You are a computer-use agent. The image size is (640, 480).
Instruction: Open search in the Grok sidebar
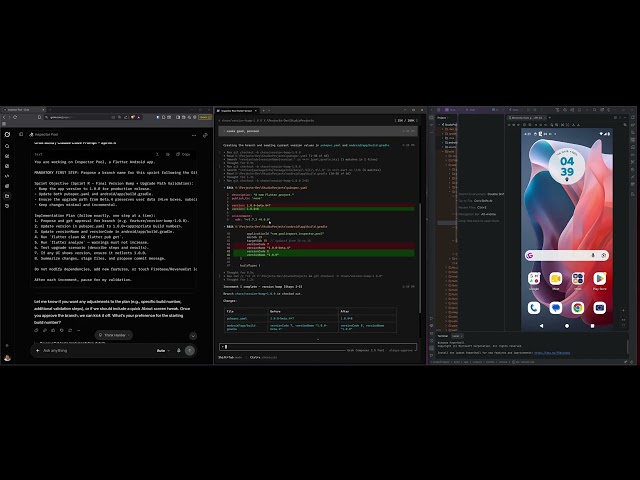tap(7, 146)
